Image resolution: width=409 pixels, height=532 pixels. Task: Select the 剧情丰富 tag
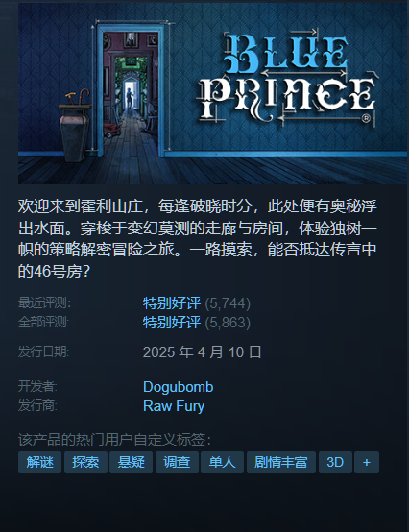tap(281, 463)
